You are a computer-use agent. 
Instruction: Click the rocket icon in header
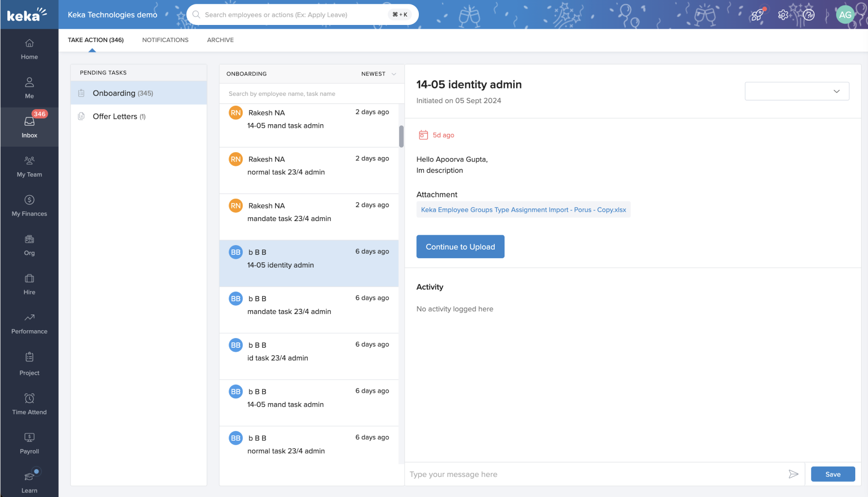[x=757, y=15]
